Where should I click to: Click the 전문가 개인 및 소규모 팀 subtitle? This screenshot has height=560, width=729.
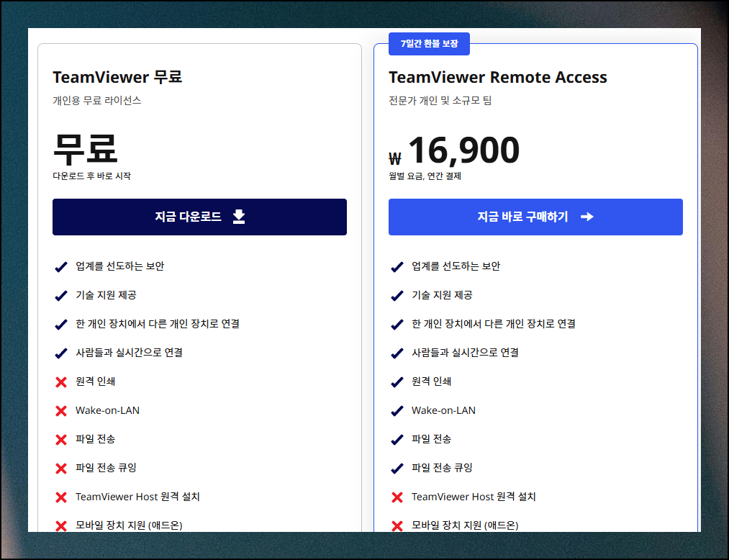440,101
